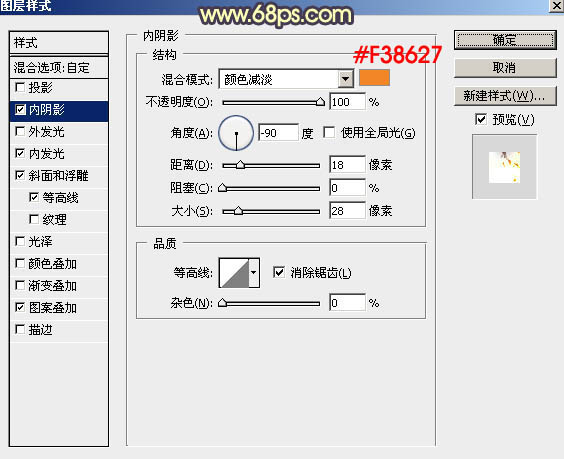Select the 图案叠加 style label
The height and width of the screenshot is (459, 564).
[x=53, y=308]
